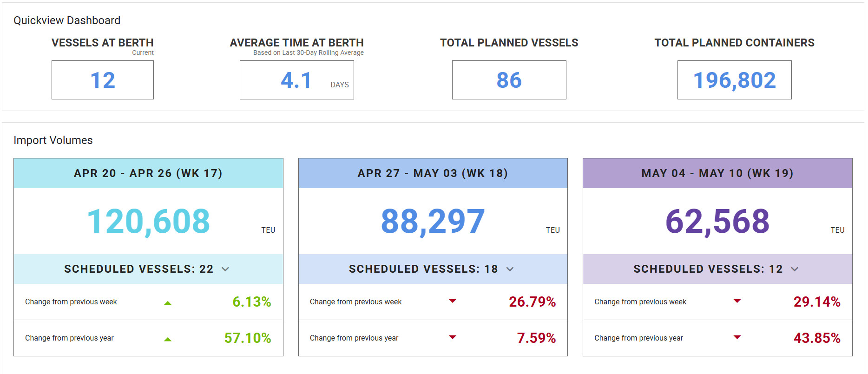Click the 57.10% yearly change value
Viewport: 868px width, 374px height.
click(x=248, y=338)
